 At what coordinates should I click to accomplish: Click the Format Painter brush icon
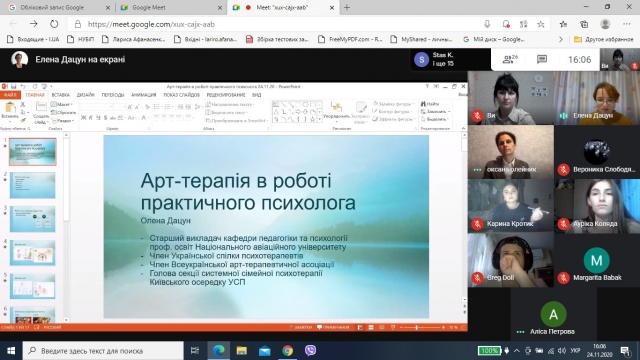point(23,120)
